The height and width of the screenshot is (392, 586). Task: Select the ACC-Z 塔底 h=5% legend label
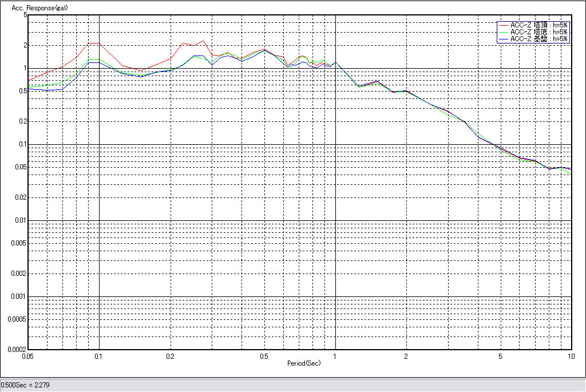point(539,32)
